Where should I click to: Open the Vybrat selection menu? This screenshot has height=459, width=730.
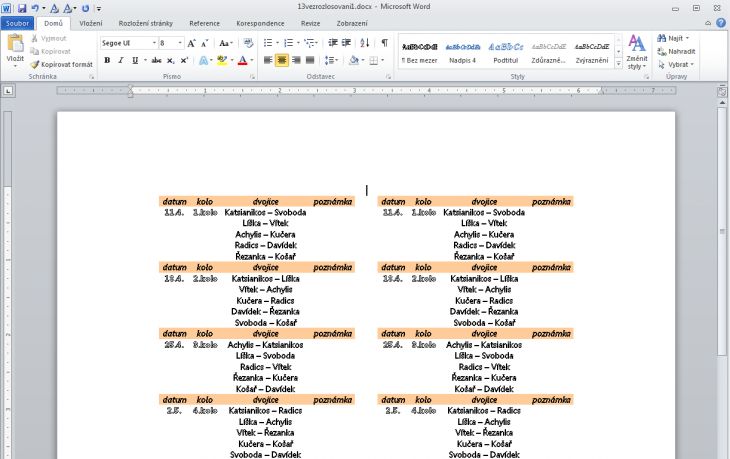[676, 64]
